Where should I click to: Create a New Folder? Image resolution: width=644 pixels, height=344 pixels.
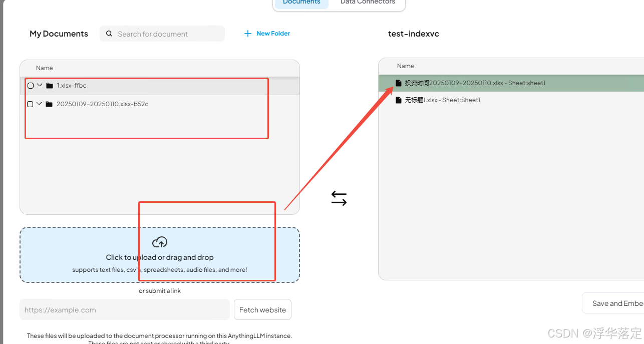[267, 34]
